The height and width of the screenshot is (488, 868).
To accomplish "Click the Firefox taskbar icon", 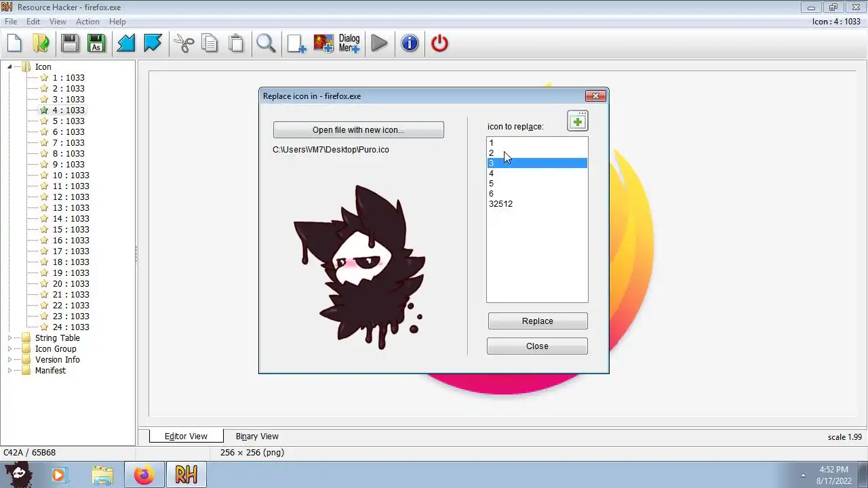I will tap(144, 475).
